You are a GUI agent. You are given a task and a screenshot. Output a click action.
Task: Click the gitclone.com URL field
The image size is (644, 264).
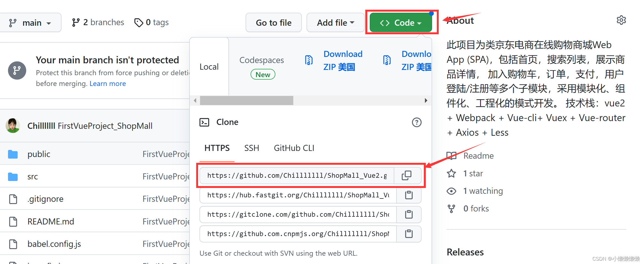(x=298, y=215)
